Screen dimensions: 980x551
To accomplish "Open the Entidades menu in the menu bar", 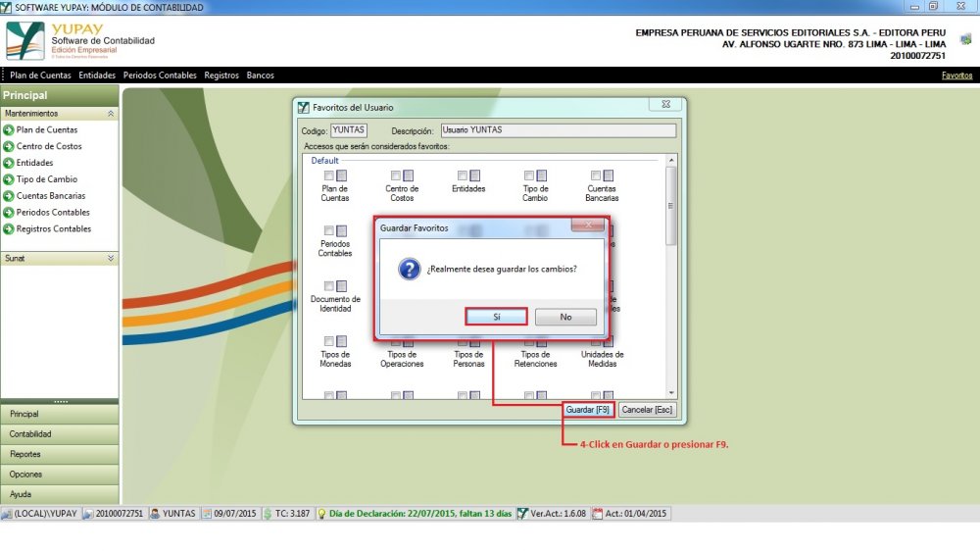I will tap(97, 75).
